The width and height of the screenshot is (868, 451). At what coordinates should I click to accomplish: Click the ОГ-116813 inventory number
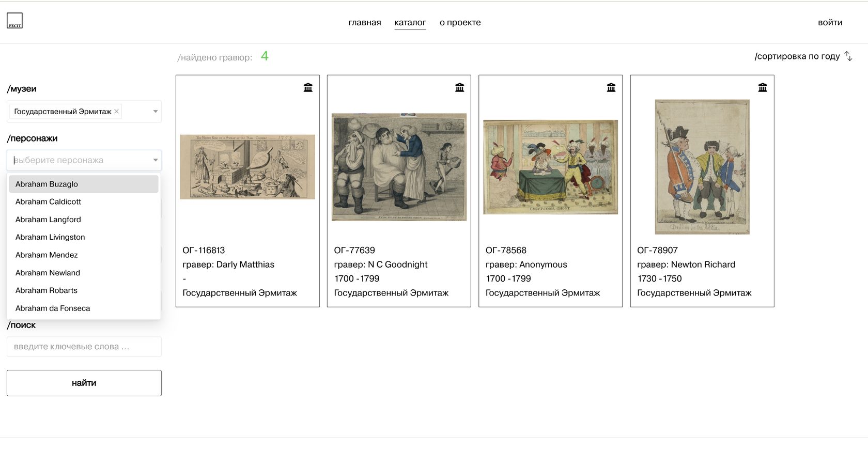204,250
